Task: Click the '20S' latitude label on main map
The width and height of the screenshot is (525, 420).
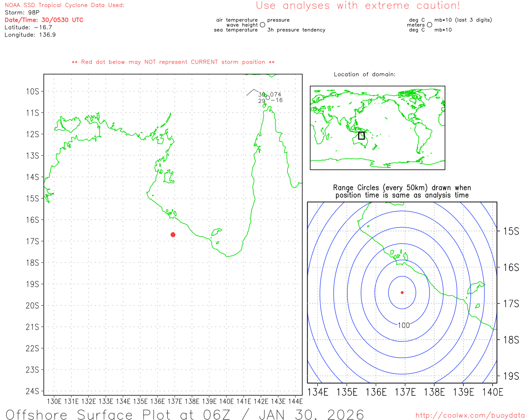Action: coord(32,306)
